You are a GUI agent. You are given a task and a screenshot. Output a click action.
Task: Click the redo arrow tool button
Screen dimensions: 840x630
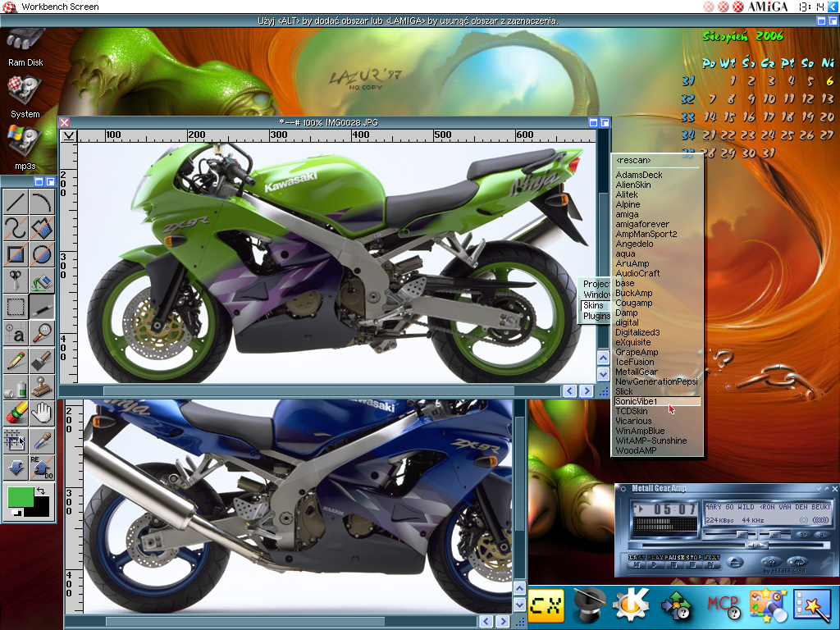42,466
